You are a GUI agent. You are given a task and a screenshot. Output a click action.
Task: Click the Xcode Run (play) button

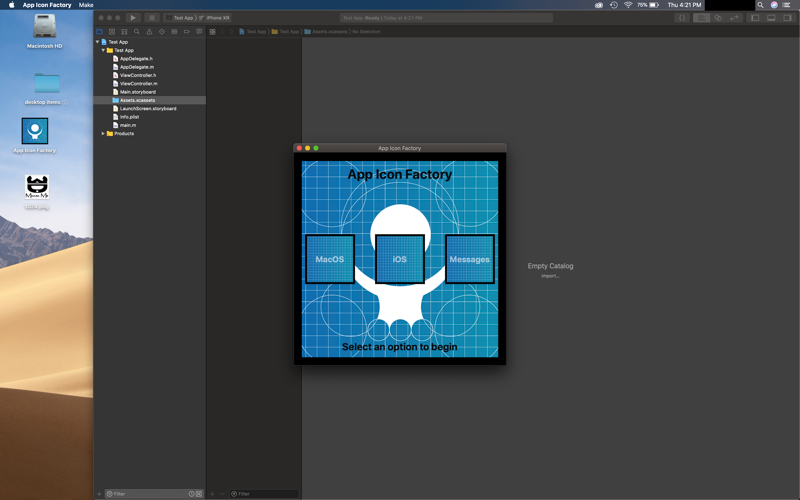[133, 18]
